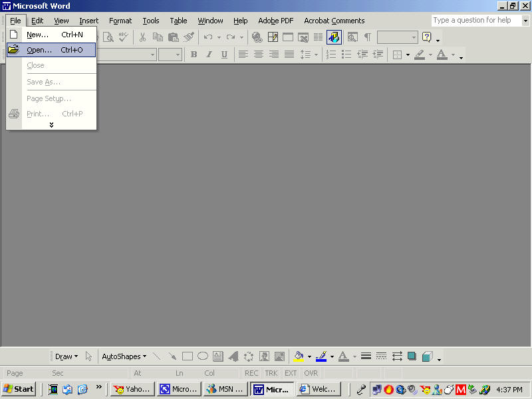Screen dimensions: 532x399
Task: Open the Tools menu
Action: coord(151,21)
